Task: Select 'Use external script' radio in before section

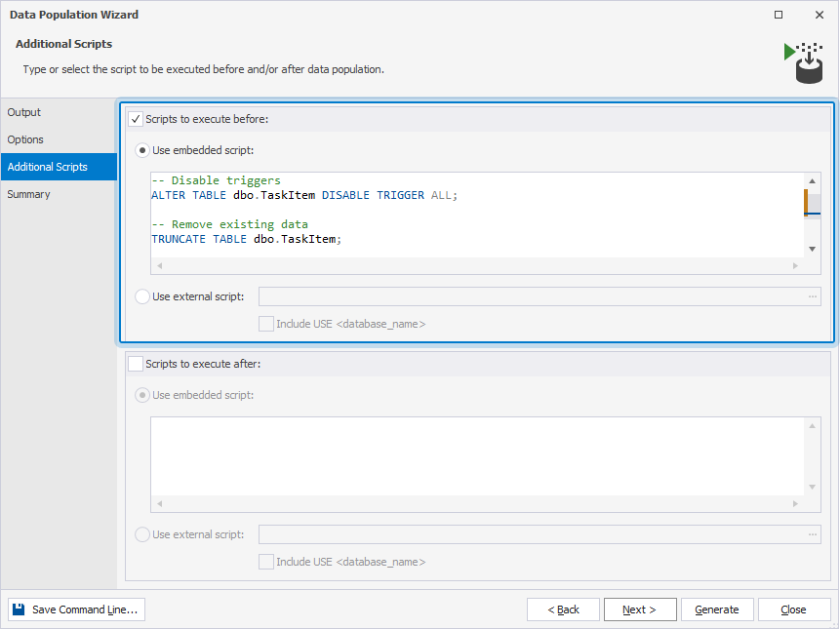Action: coord(142,296)
